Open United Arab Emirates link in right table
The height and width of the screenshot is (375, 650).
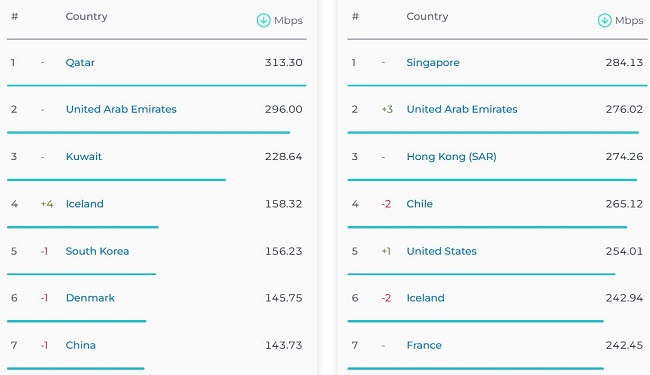pos(462,109)
